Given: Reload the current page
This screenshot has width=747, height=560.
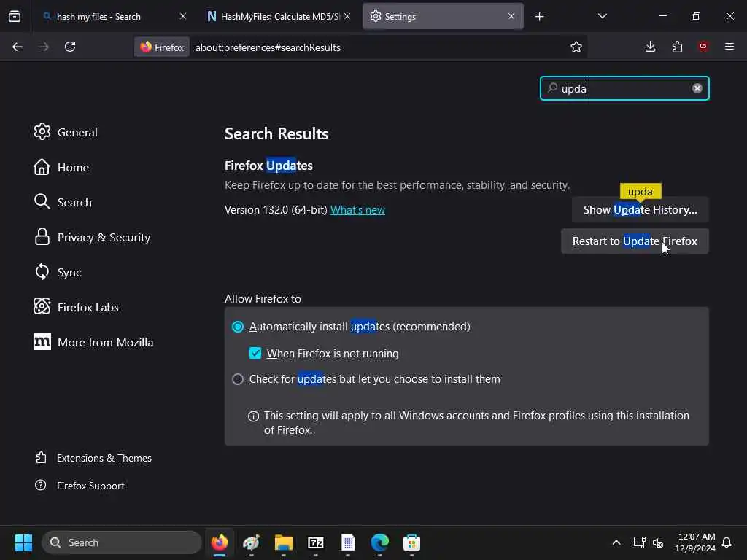Looking at the screenshot, I should point(70,47).
